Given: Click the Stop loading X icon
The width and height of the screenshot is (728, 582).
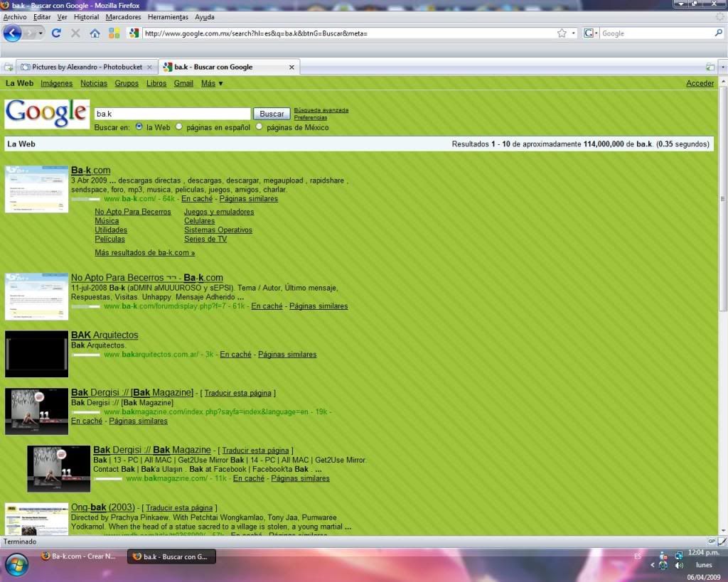Looking at the screenshot, I should click(x=75, y=33).
